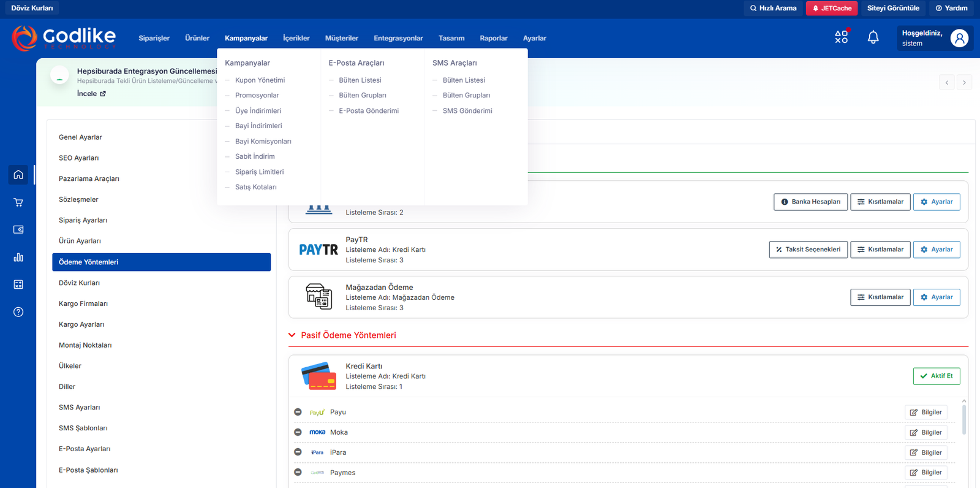The image size is (980, 488).
Task: Open the shapes apps icon in header
Action: (x=841, y=37)
